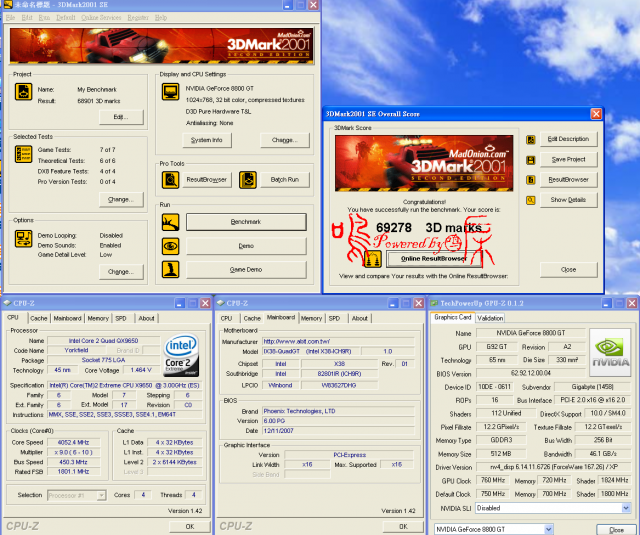Click Change button in Display settings
The height and width of the screenshot is (535, 640).
click(285, 140)
